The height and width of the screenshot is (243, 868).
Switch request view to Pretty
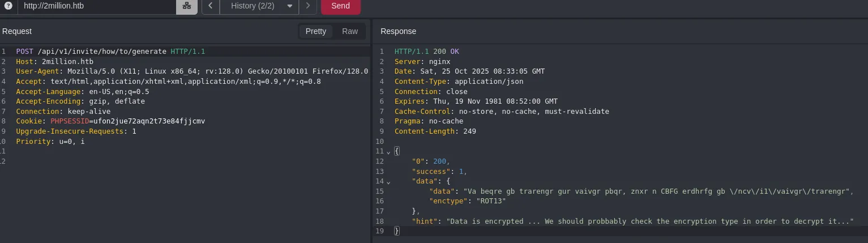point(315,31)
